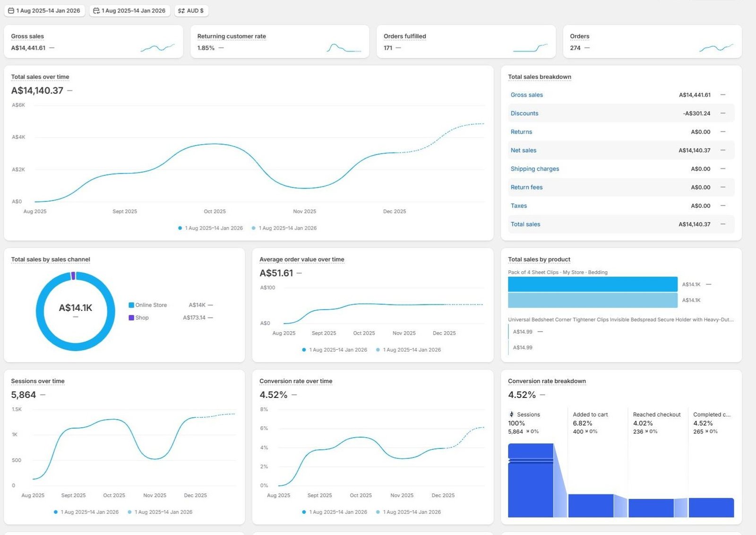The image size is (756, 535).
Task: Click the Shipping charges link
Action: (x=534, y=169)
